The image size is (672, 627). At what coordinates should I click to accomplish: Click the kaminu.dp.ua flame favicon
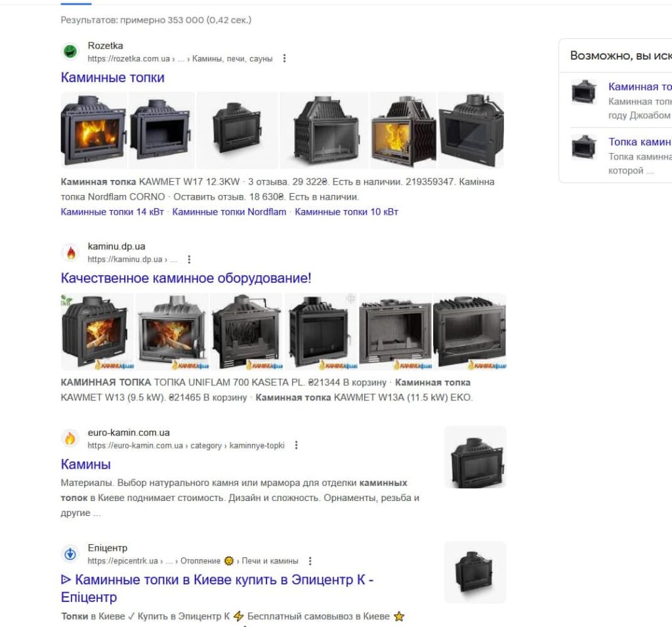(x=70, y=253)
